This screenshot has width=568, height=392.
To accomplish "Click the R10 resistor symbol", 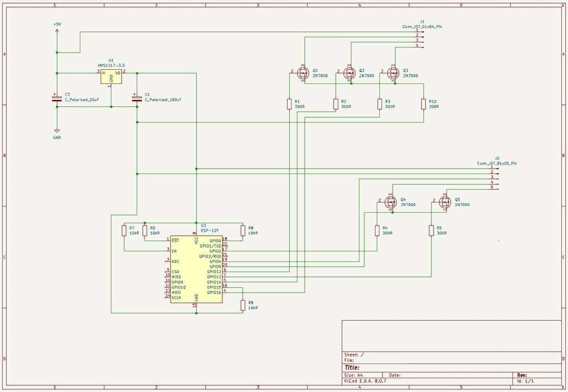I will [x=423, y=104].
